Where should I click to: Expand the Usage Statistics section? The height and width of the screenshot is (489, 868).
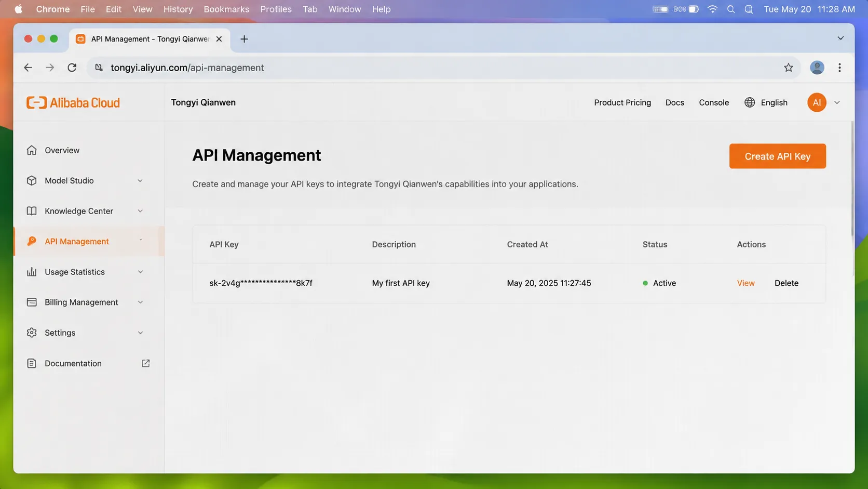140,272
